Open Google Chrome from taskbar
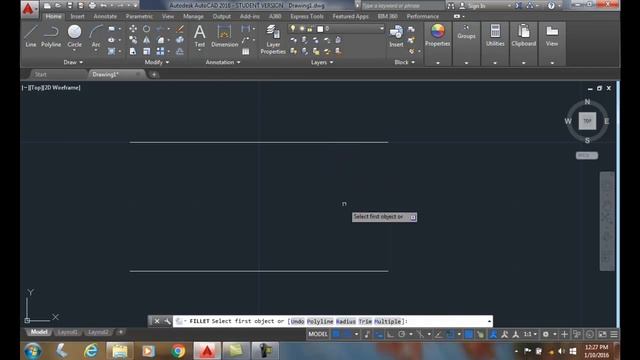The height and width of the screenshot is (360, 640). [178, 351]
